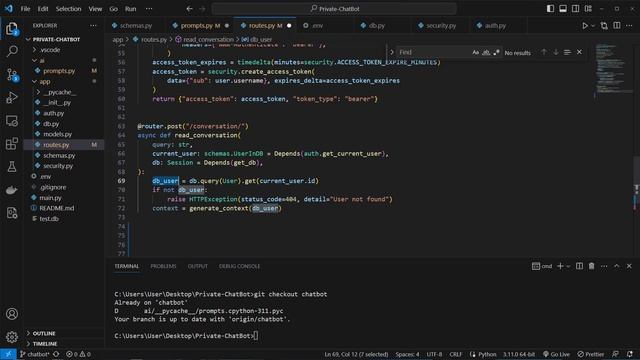Click the errors and warnings counter

click(78, 354)
